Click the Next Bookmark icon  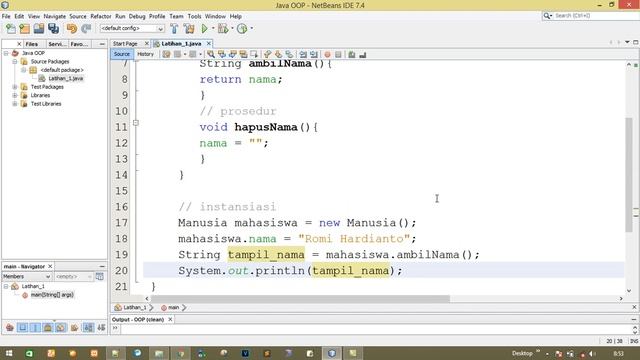click(x=278, y=54)
